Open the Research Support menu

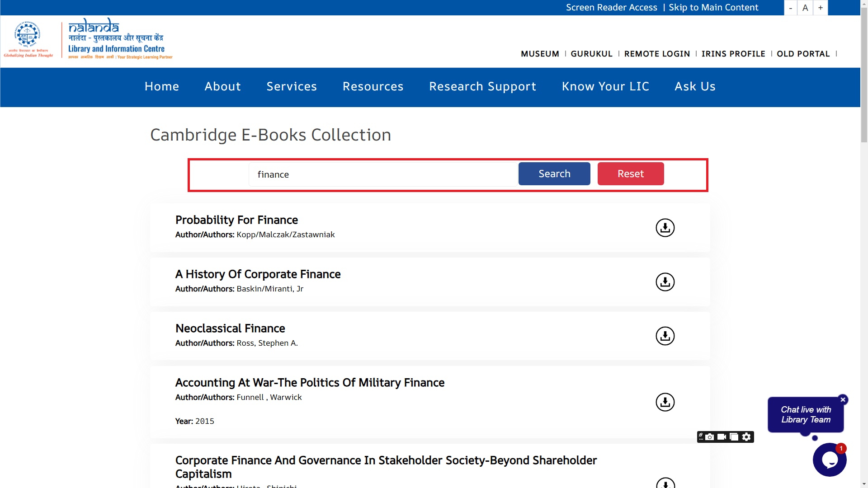pos(482,86)
